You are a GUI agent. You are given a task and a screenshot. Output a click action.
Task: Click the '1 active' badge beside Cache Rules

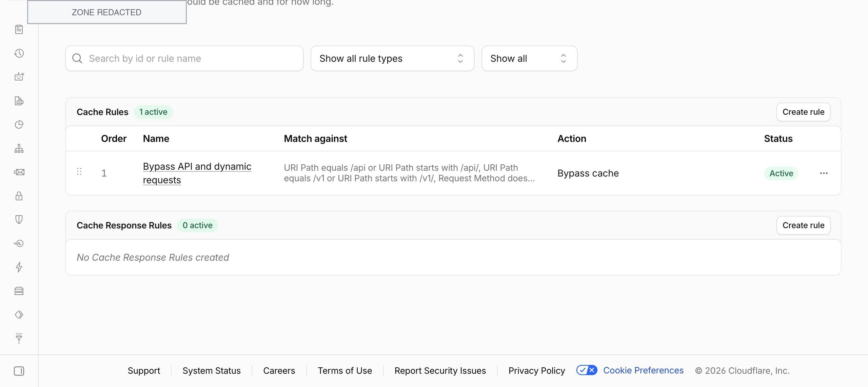click(153, 112)
